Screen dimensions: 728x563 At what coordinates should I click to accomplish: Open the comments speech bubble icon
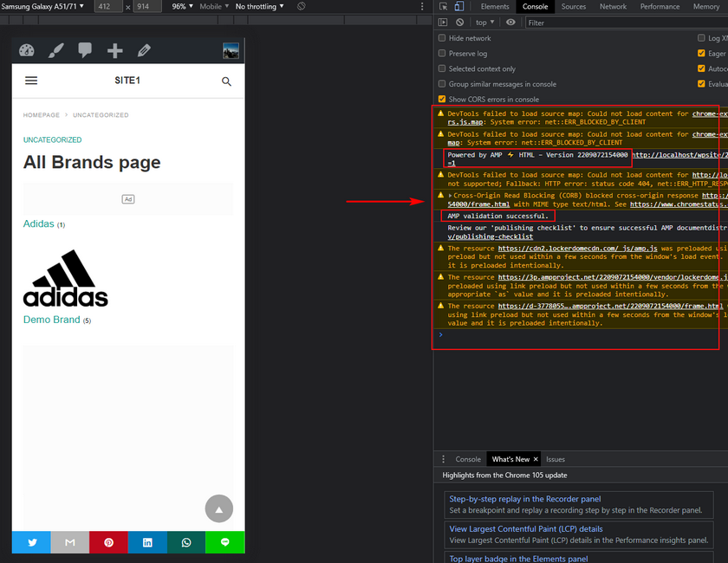(x=85, y=50)
